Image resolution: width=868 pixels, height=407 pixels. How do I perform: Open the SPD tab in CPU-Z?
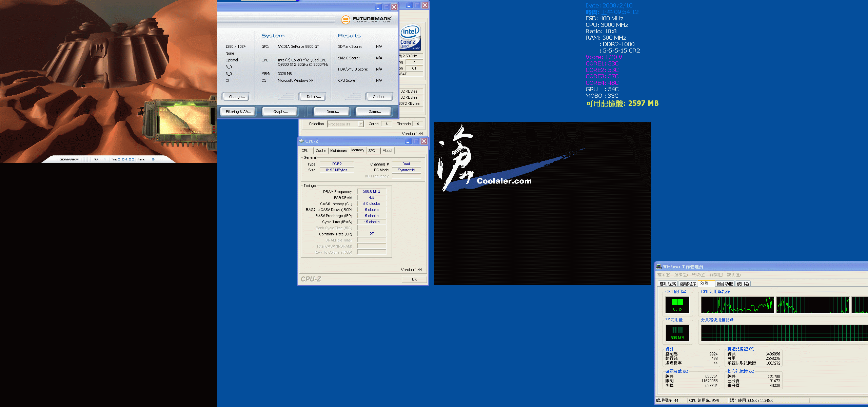coord(372,151)
